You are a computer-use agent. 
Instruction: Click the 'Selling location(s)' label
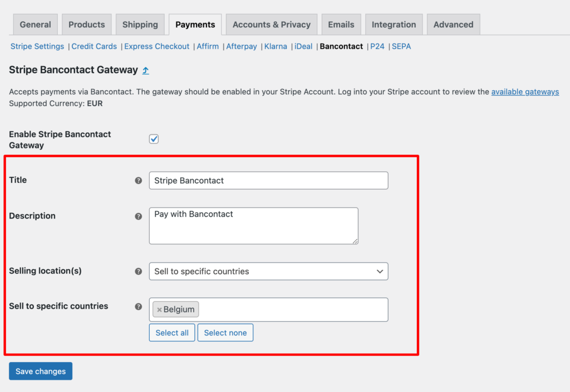(45, 271)
